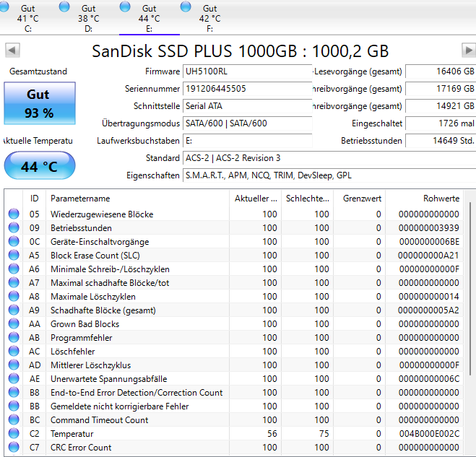Go to next disk with right arrow
The image size is (476, 457).
(x=468, y=50)
